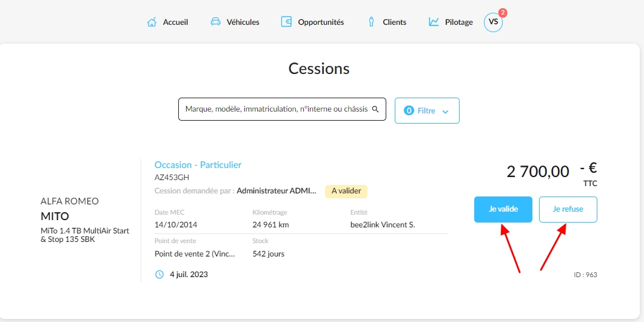Click the entity bee2link Vincent S.
The image size is (644, 322).
click(383, 225)
